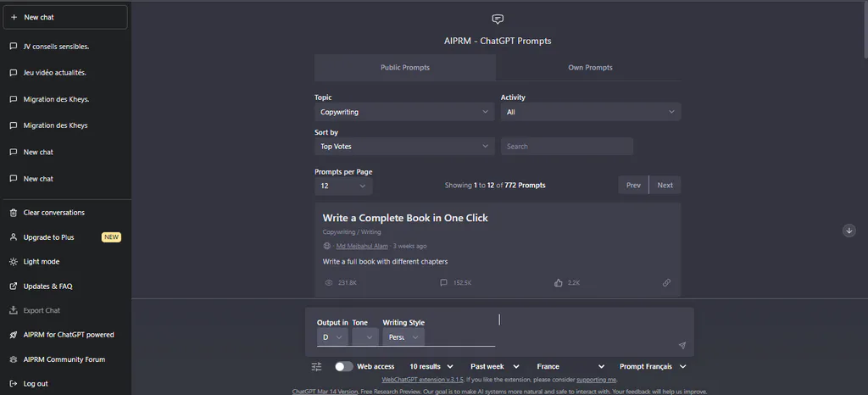Select Light mode in sidebar

(65, 262)
